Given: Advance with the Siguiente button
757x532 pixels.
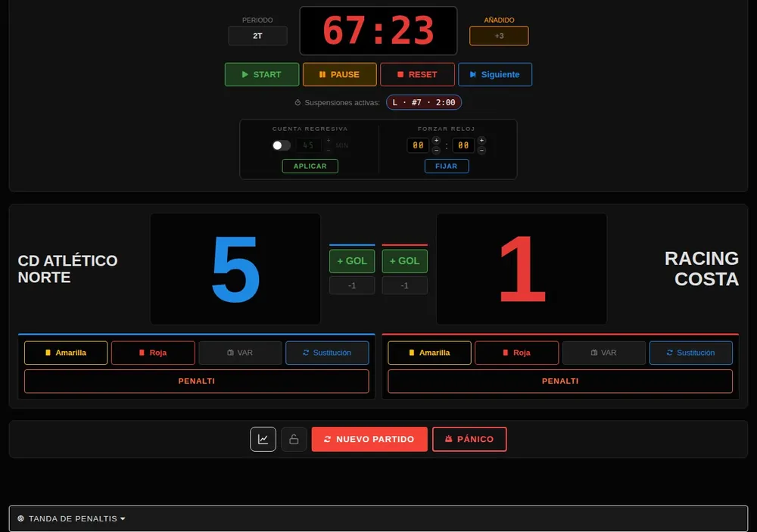Looking at the screenshot, I should point(495,74).
